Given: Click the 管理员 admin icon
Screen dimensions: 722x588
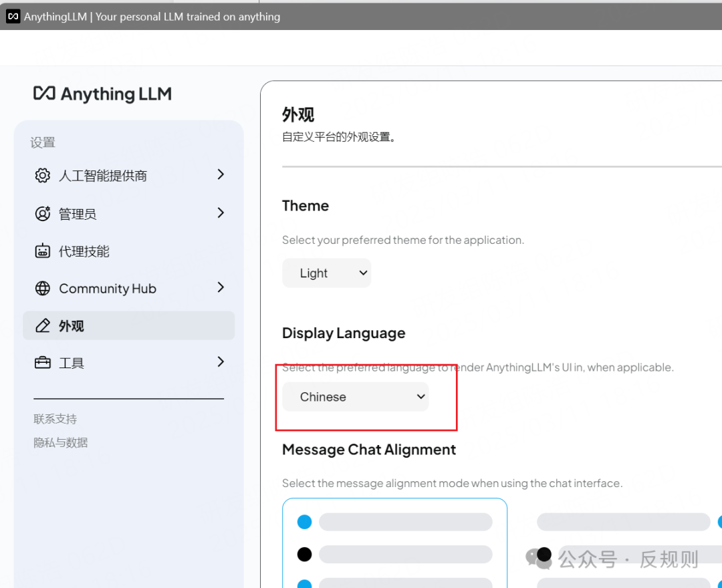Looking at the screenshot, I should click(42, 213).
